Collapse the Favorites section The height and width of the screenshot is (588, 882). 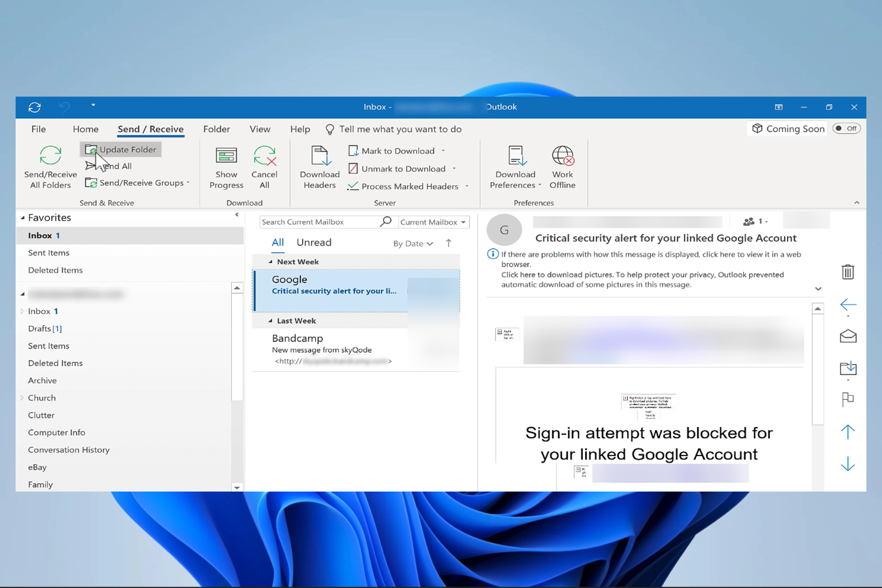point(23,218)
